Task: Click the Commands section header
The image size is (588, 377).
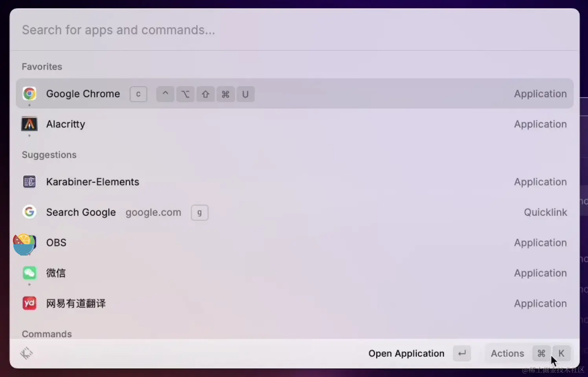Action: click(x=47, y=334)
